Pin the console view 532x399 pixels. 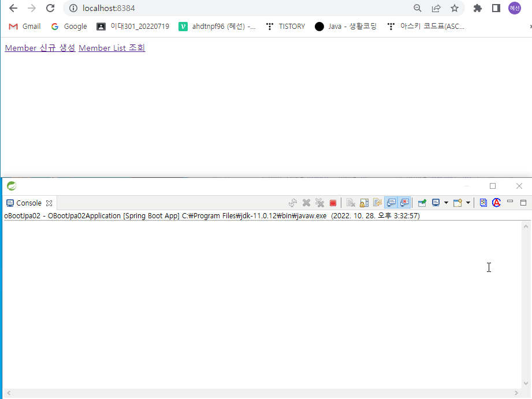pos(422,203)
